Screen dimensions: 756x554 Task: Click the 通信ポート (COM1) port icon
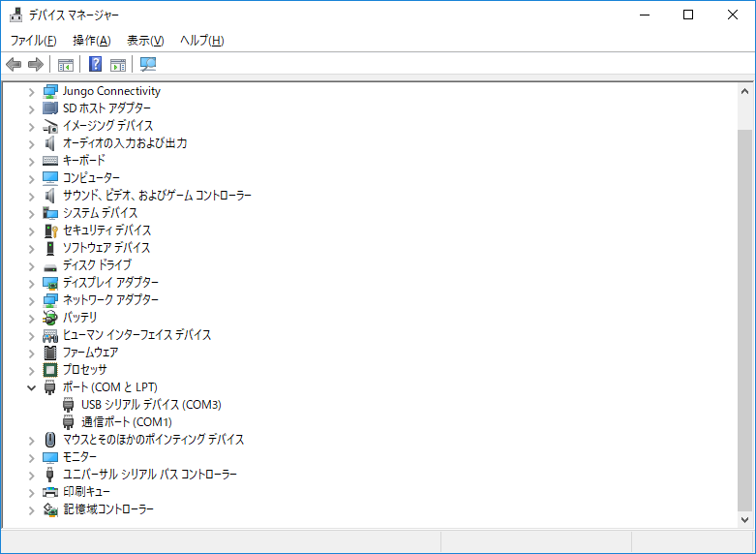(x=69, y=422)
